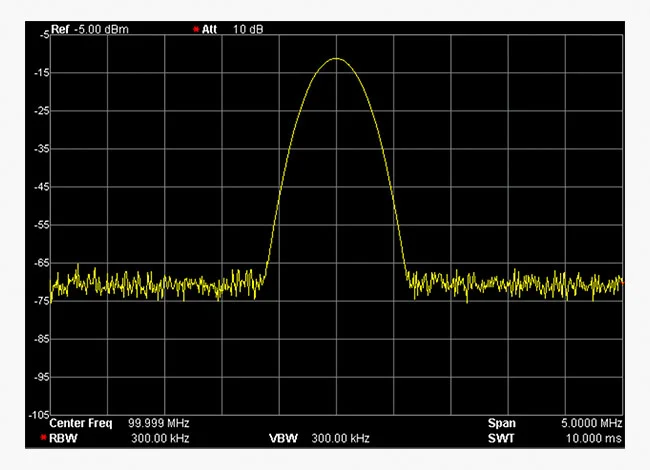This screenshot has width=650, height=470.
Task: Click the Att attenuation label
Action: 209,28
